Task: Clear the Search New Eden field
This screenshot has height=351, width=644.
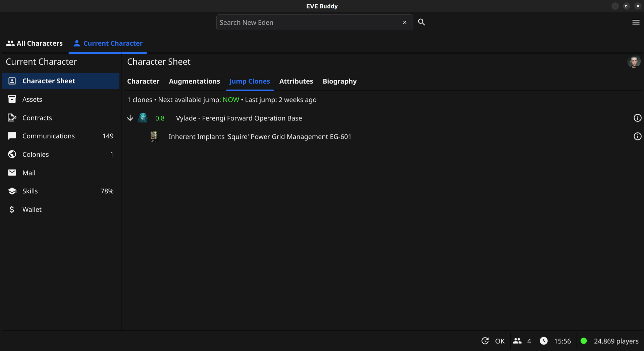Action: pos(405,22)
